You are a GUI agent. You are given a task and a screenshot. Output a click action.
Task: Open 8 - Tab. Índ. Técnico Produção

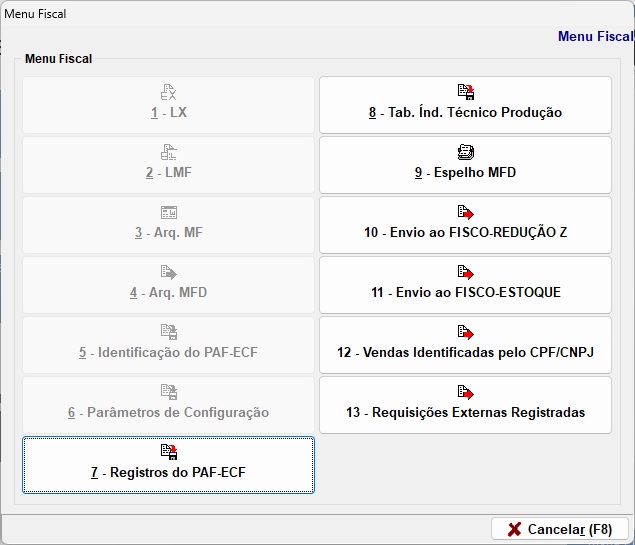(465, 105)
